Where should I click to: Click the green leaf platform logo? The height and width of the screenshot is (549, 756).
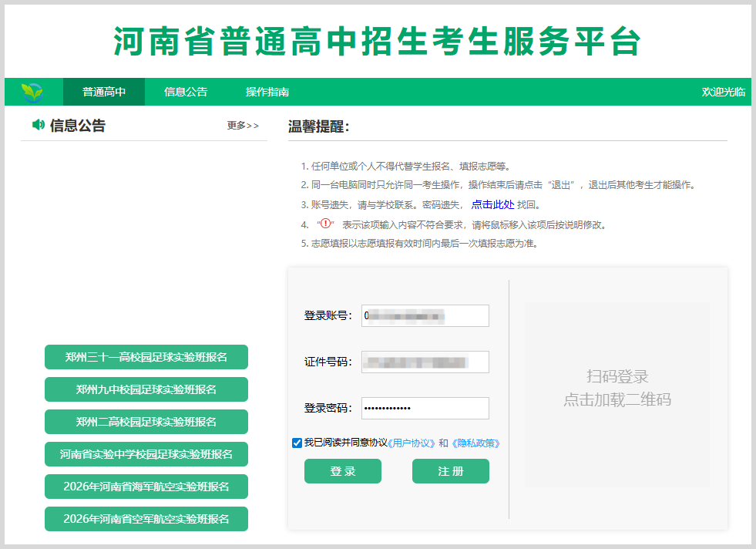[x=32, y=92]
